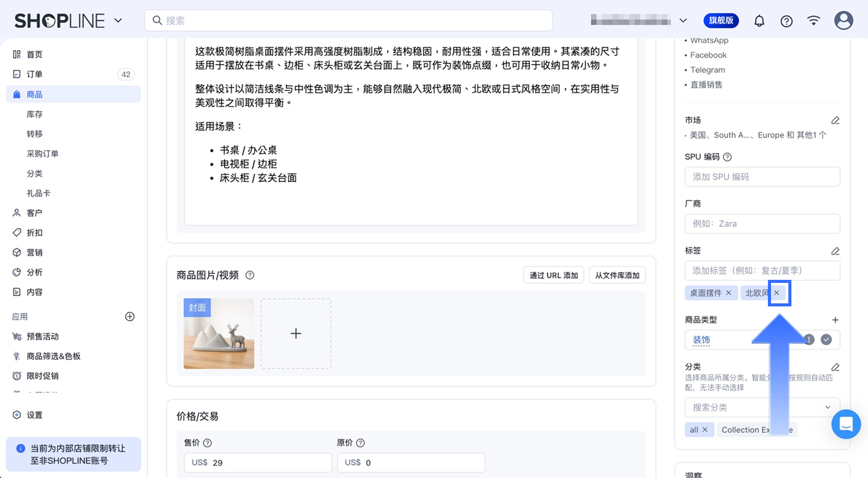
Task: Remove the 北欧风 tag
Action: click(777, 293)
